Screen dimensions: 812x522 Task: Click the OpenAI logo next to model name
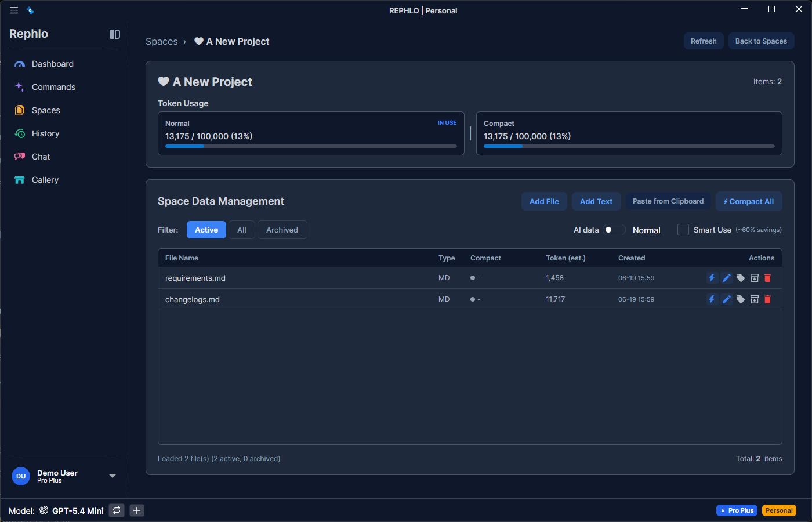pos(44,510)
